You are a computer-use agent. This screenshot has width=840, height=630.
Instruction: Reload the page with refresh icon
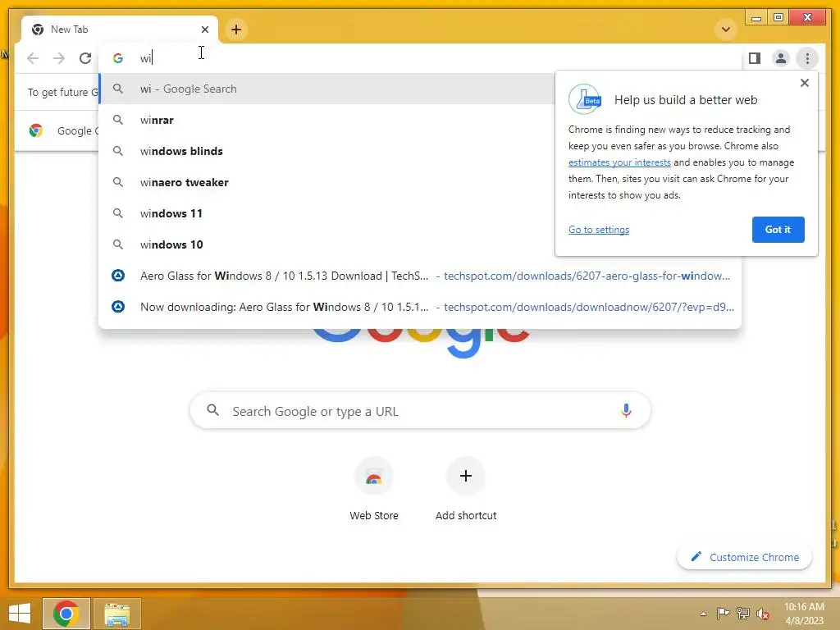[x=85, y=58]
